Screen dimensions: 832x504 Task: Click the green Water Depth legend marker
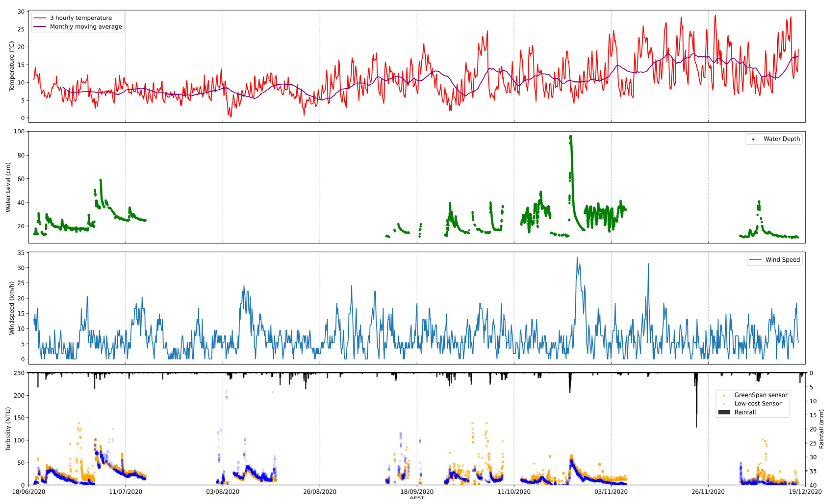coord(753,139)
